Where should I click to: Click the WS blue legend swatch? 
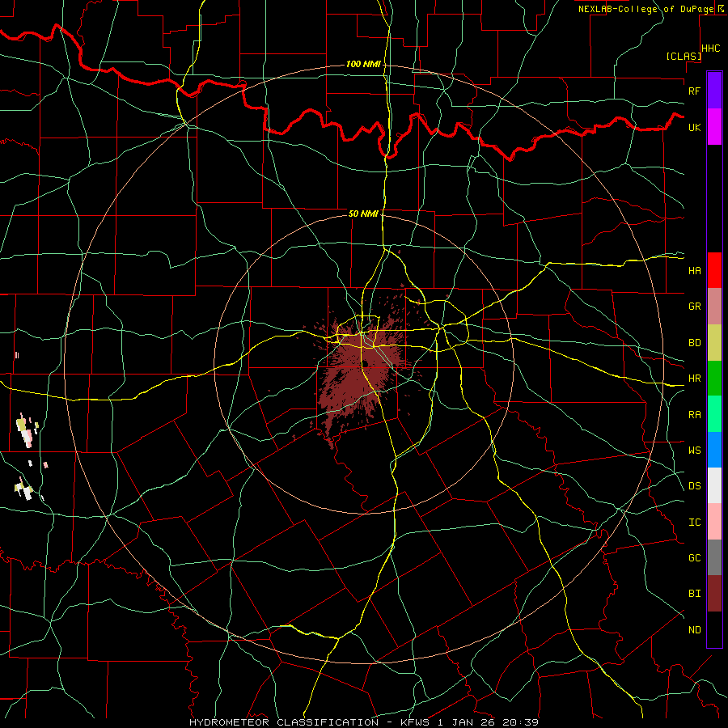pyautogui.click(x=714, y=450)
